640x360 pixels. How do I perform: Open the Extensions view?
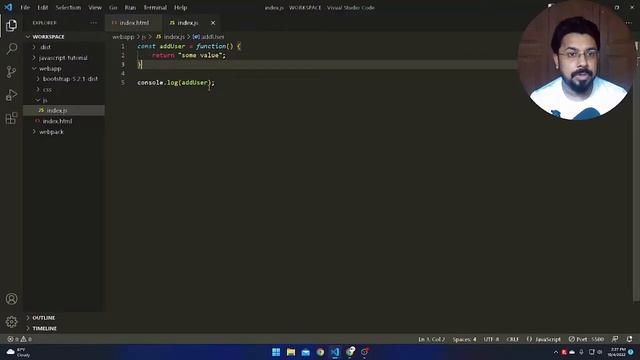click(x=11, y=118)
